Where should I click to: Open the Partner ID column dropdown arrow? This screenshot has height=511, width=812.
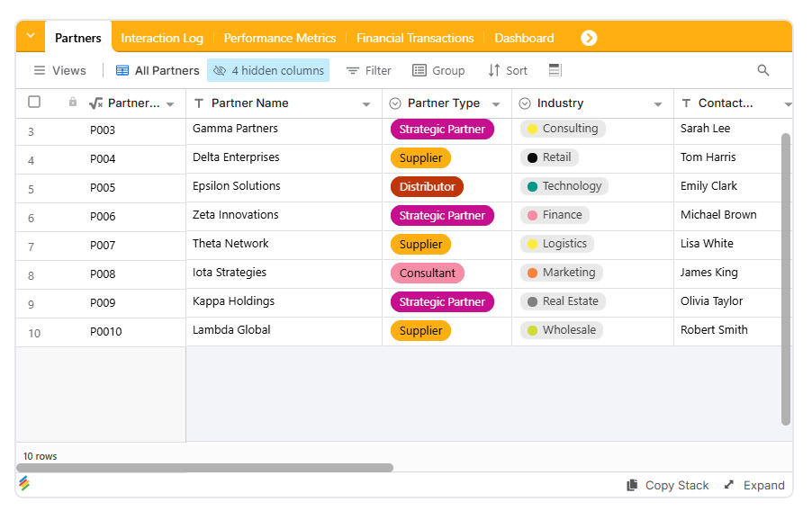(x=170, y=104)
